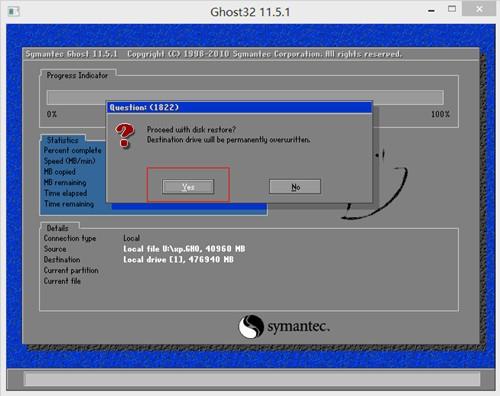Click the symantec wordmark text
500x396 pixels.
[x=298, y=326]
